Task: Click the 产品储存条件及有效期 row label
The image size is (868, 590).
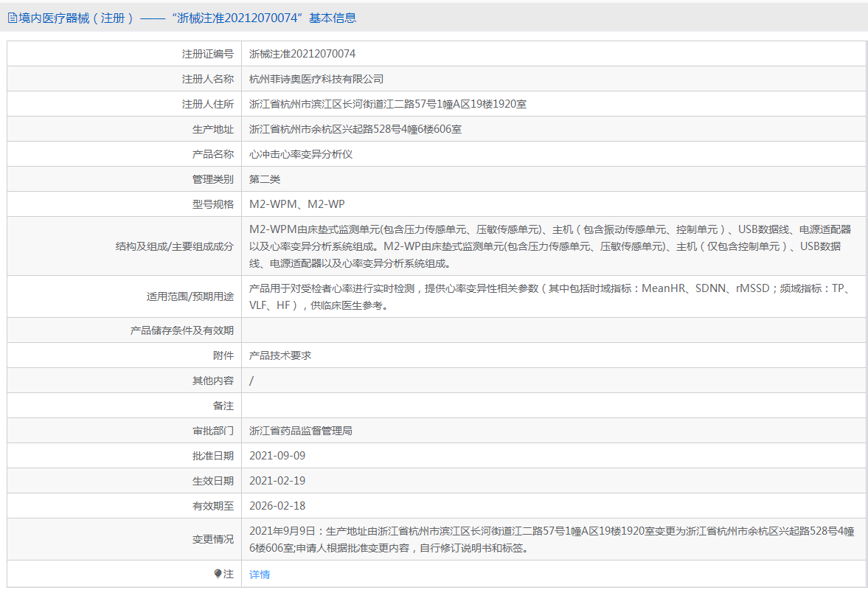Action: tap(182, 330)
